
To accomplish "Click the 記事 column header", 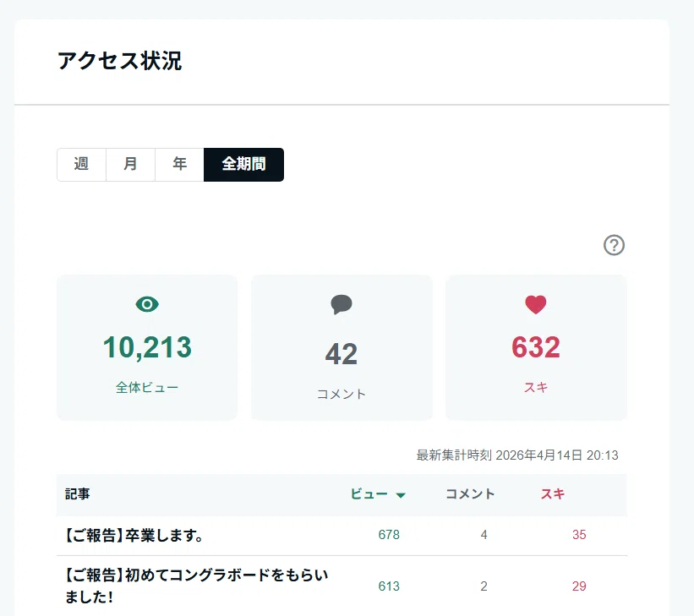I will pyautogui.click(x=78, y=493).
